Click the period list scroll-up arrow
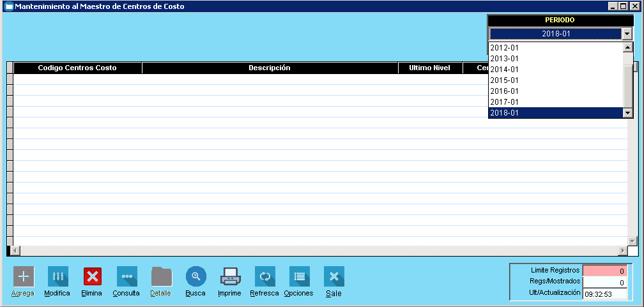Screen dimensions: 644x307 [628, 47]
